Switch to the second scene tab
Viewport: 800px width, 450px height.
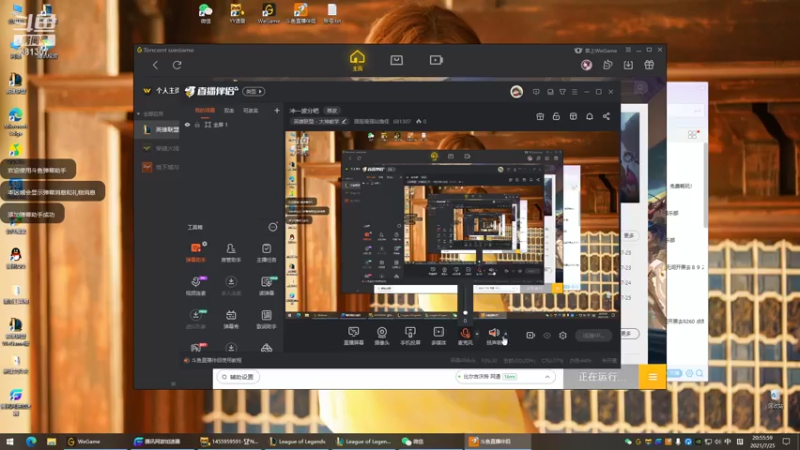tap(229, 110)
